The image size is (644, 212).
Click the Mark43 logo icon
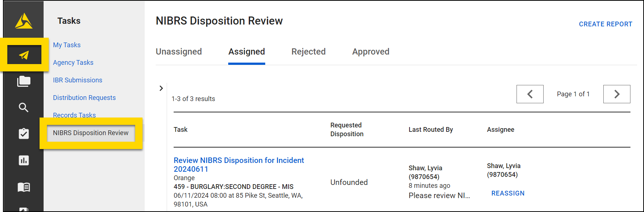point(24,21)
